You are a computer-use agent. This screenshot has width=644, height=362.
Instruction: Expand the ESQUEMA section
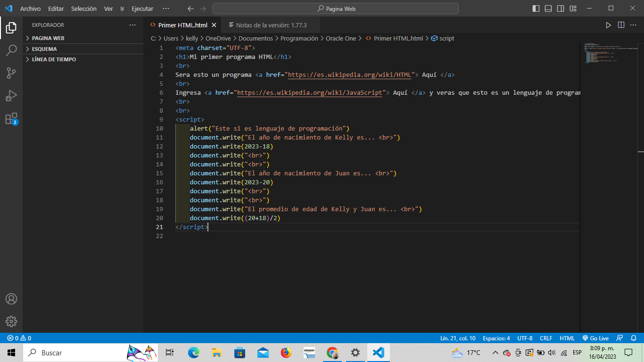(x=83, y=49)
